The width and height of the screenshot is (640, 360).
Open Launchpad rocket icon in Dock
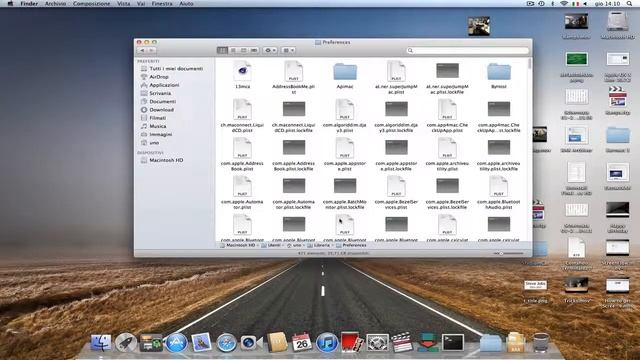[x=126, y=342]
